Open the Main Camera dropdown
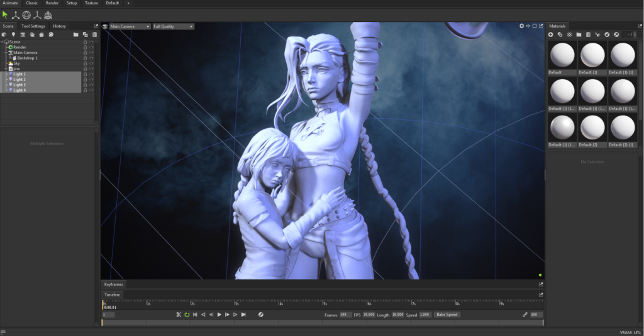Screen dimensions: 644x336 coord(130,26)
